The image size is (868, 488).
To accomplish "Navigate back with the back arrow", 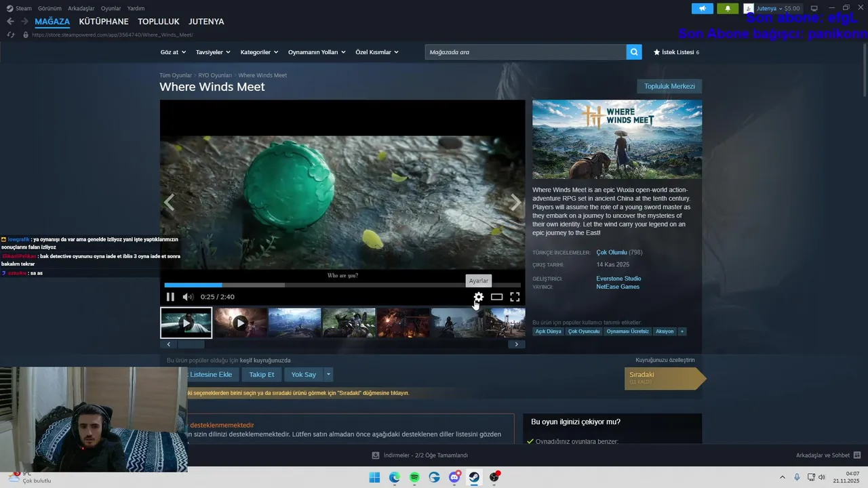I will tap(10, 22).
